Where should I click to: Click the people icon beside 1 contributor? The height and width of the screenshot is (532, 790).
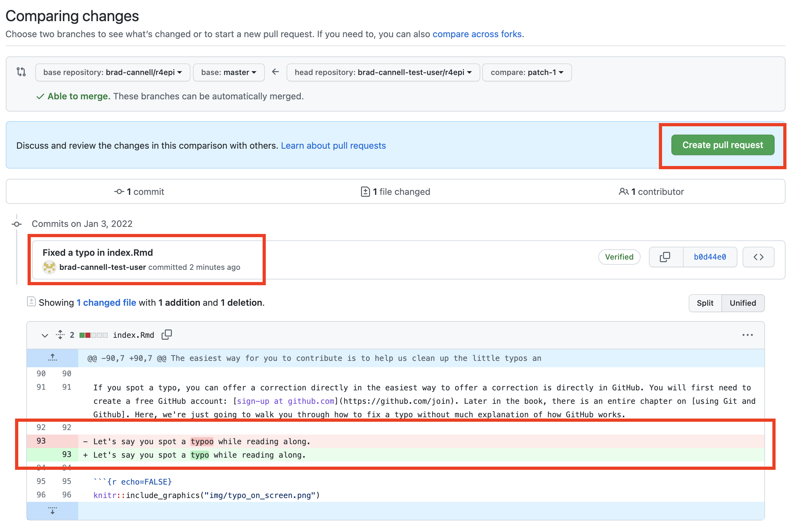pyautogui.click(x=623, y=192)
